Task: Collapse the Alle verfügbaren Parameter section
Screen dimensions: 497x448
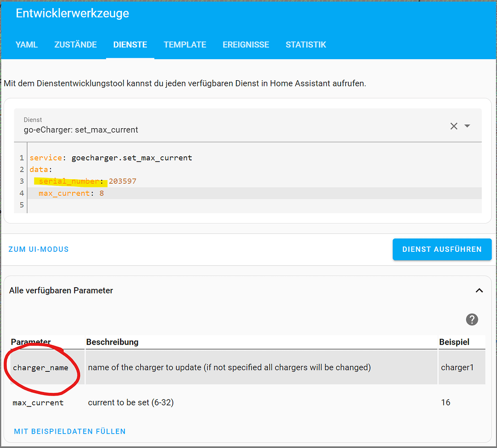Action: [x=479, y=290]
